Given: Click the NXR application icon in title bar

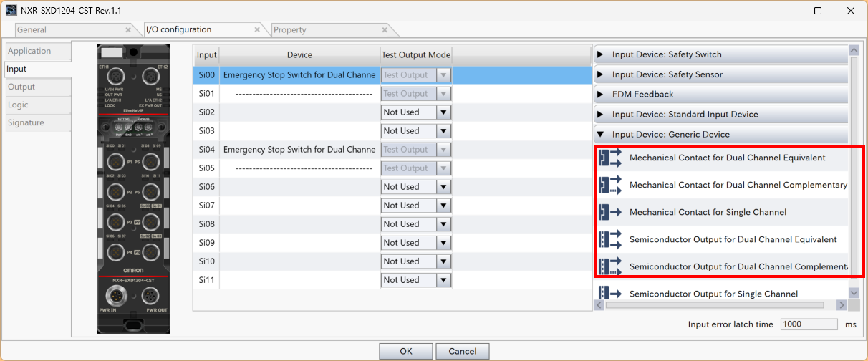Looking at the screenshot, I should pyautogui.click(x=11, y=11).
